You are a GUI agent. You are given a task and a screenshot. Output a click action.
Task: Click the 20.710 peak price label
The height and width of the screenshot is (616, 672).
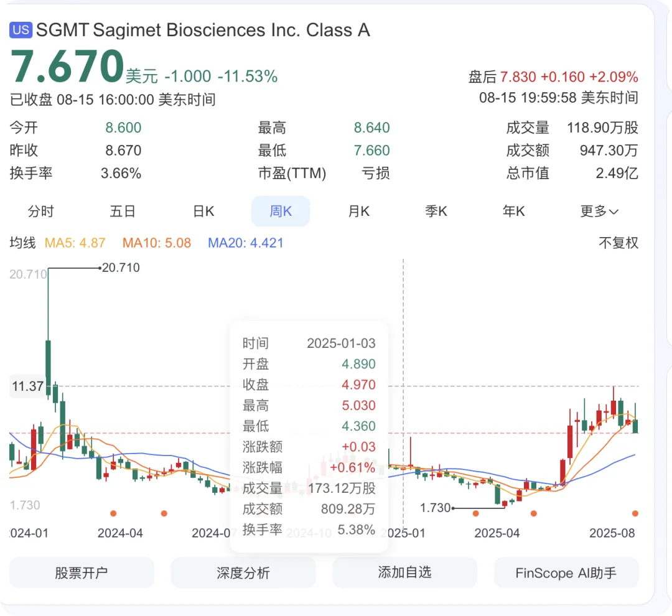[x=121, y=268]
